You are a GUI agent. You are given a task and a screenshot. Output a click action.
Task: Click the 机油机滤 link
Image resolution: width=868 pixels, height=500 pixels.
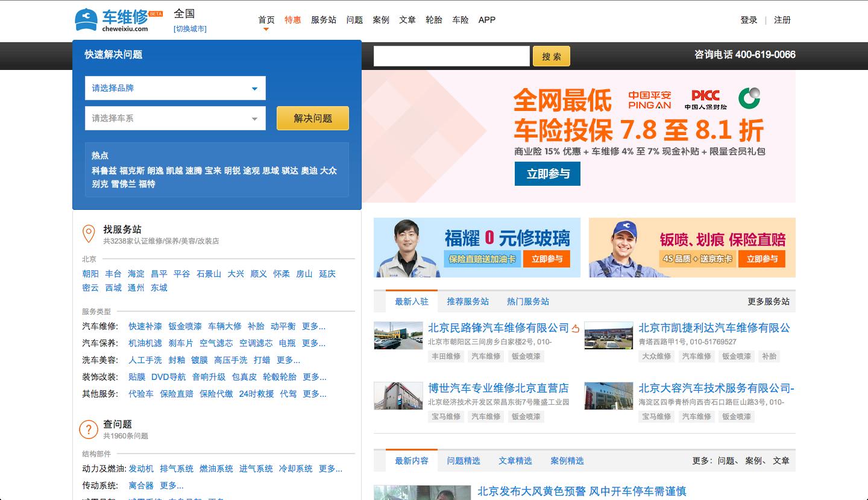[x=145, y=343]
